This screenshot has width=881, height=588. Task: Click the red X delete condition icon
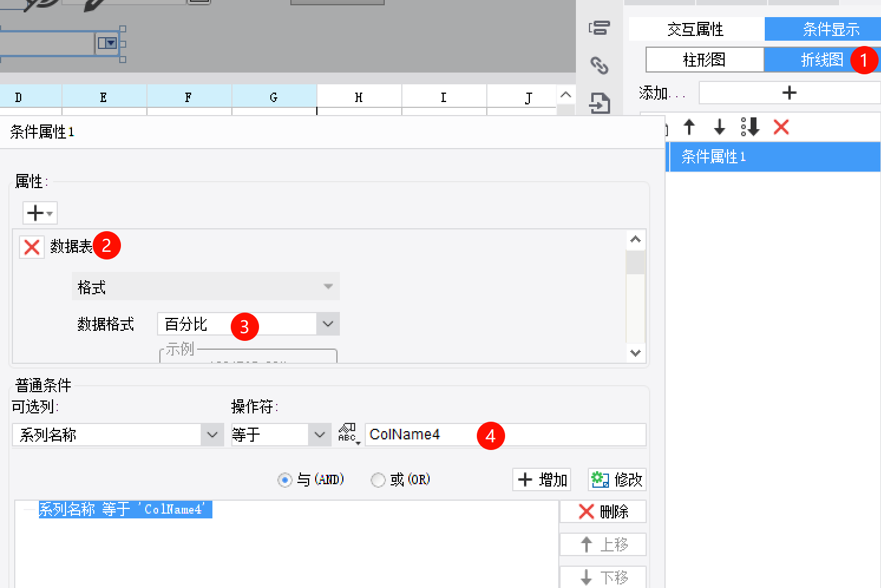click(781, 127)
